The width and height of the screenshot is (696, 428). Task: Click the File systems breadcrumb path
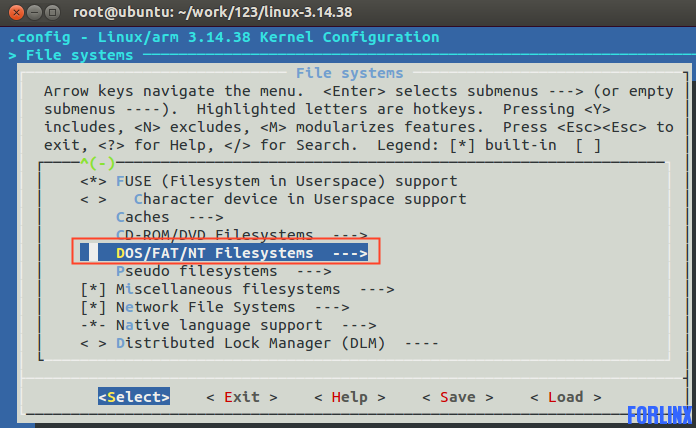(x=79, y=55)
